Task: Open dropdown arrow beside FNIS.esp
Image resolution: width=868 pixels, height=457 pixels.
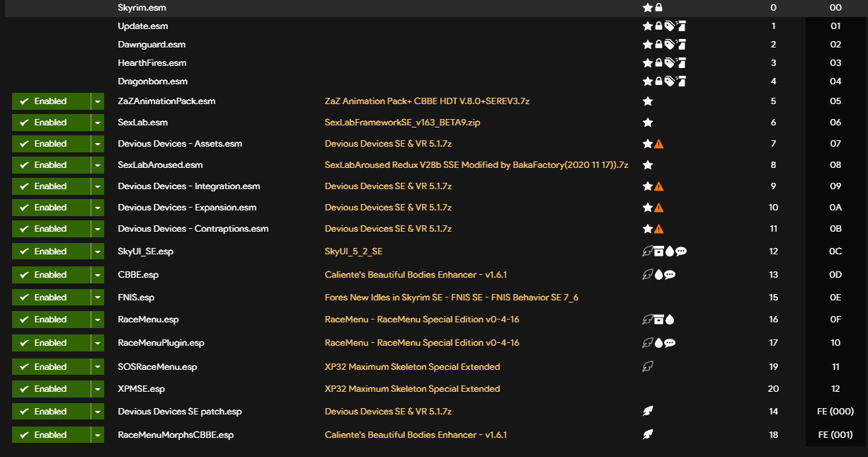Action: pyautogui.click(x=98, y=298)
